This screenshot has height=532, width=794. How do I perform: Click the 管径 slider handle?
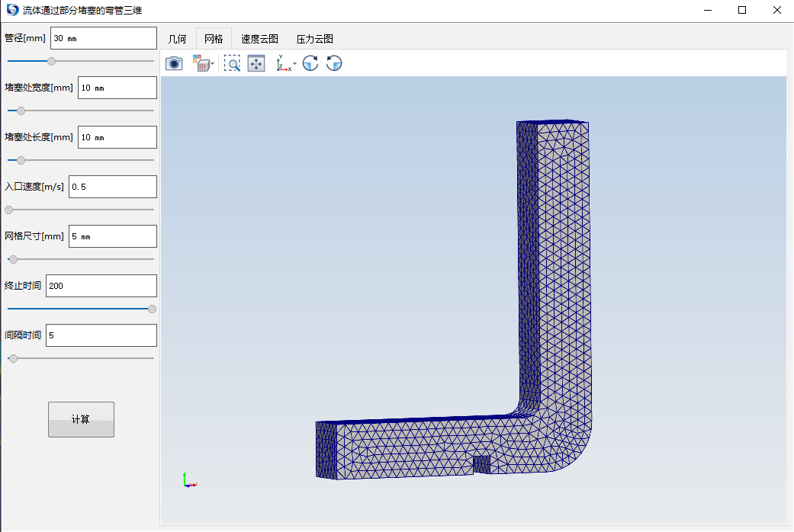[51, 61]
